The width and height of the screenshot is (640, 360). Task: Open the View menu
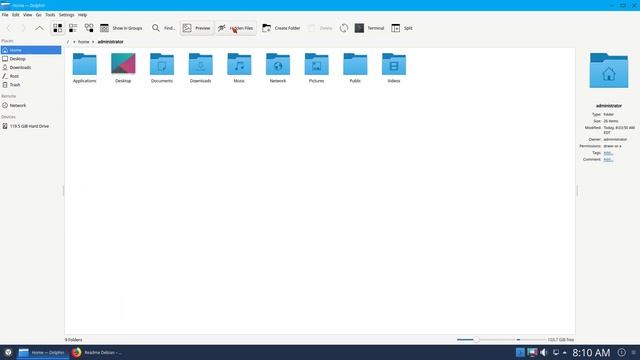tap(27, 15)
